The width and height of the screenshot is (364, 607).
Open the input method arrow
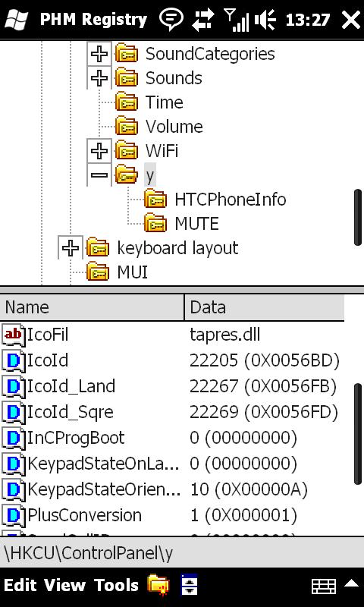[x=351, y=583]
